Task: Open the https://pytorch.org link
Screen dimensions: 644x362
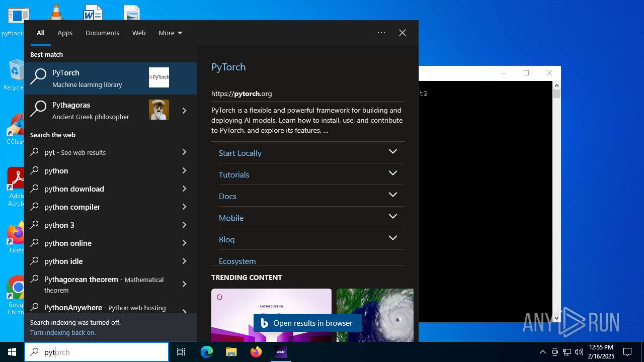Action: [x=242, y=94]
